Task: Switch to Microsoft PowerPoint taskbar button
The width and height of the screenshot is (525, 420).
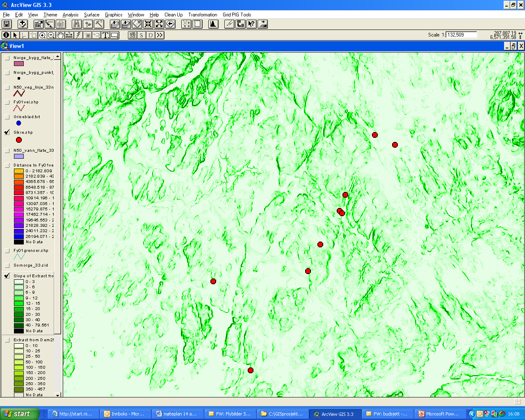Action: tap(440, 414)
